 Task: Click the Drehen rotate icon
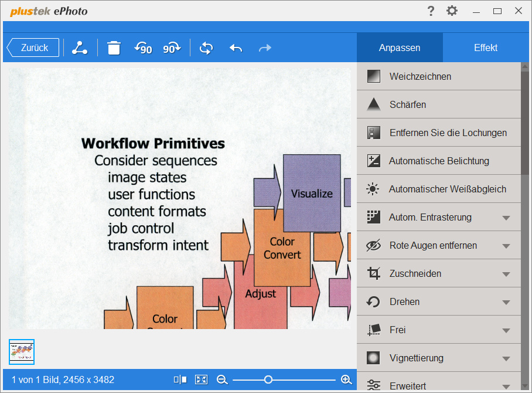click(x=373, y=301)
